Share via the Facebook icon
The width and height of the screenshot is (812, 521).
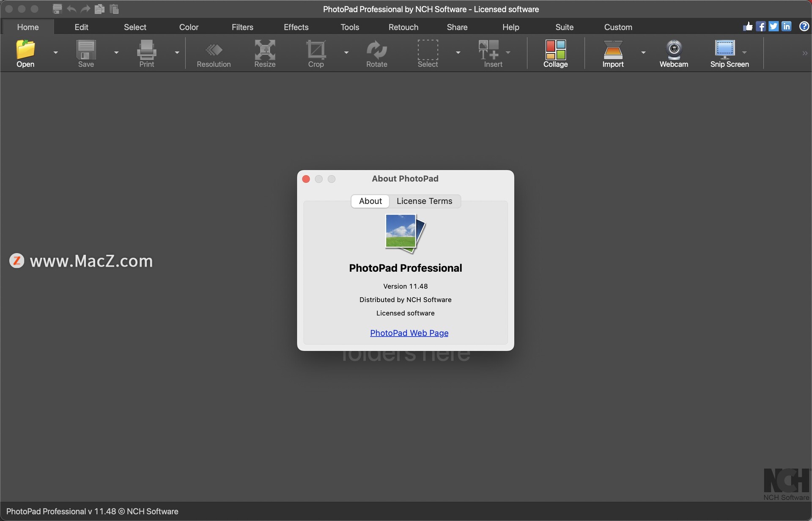coord(761,26)
